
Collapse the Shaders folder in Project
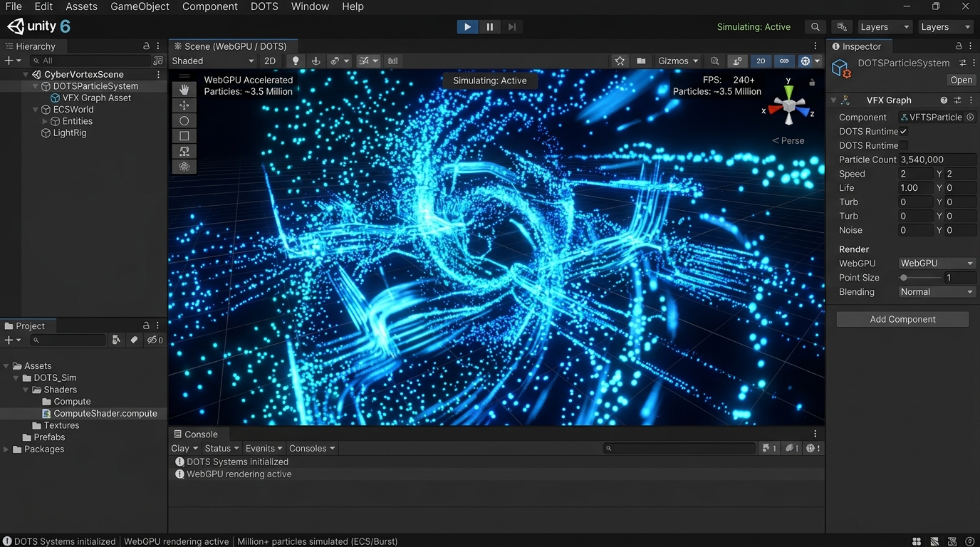(26, 390)
